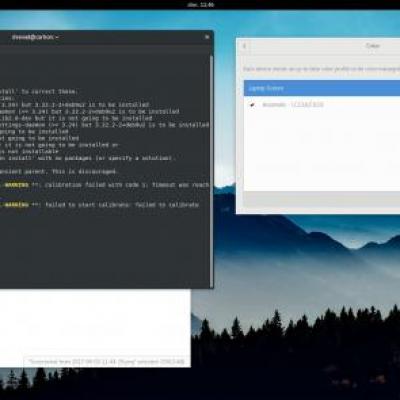
Task: Click the status text in white window
Action: (106, 362)
